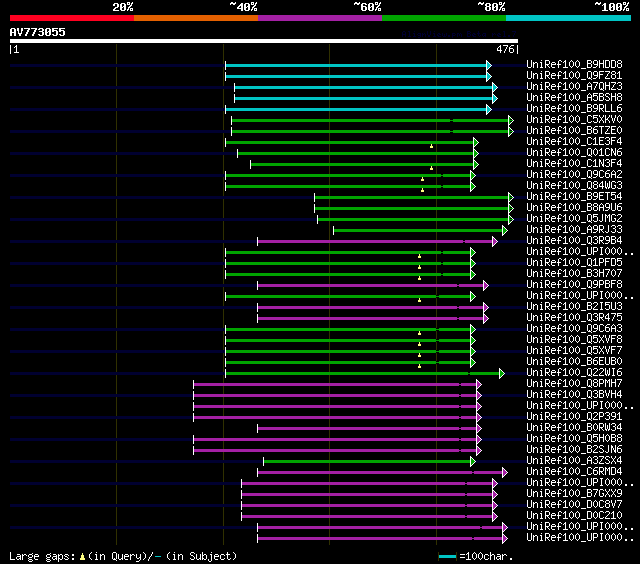640x564 pixels.
Task: Select the UniRef100_B2SJN6 label
Action: click(x=574, y=450)
